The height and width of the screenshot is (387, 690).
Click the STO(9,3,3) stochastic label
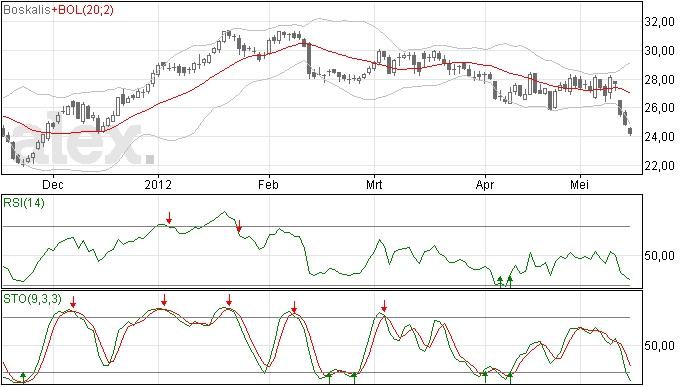coord(33,299)
